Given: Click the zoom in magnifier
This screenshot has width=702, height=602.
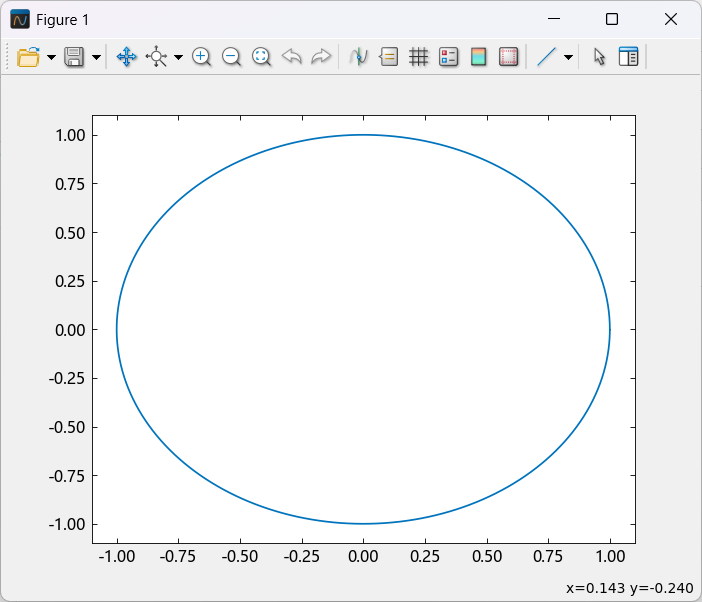Looking at the screenshot, I should click(201, 57).
